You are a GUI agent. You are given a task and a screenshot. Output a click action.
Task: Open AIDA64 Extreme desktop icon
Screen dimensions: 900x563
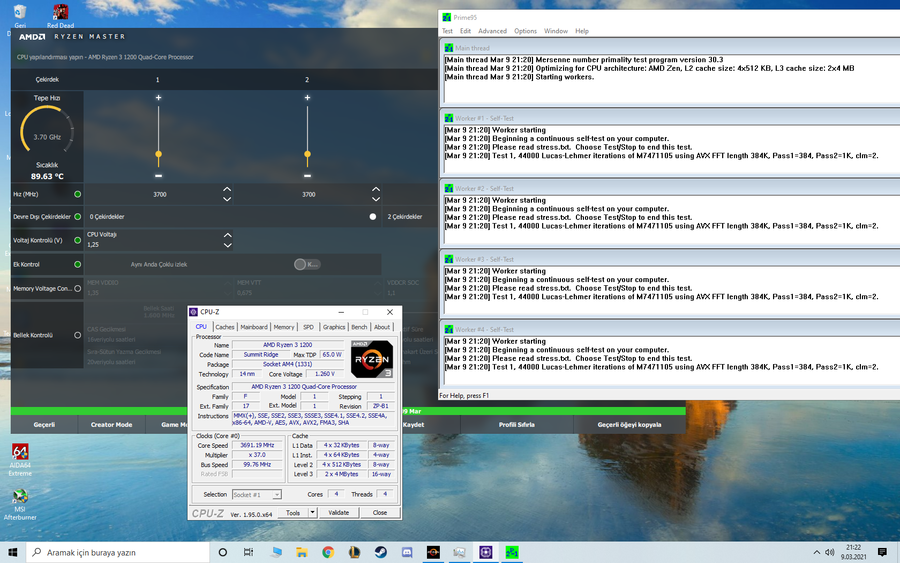coord(20,460)
